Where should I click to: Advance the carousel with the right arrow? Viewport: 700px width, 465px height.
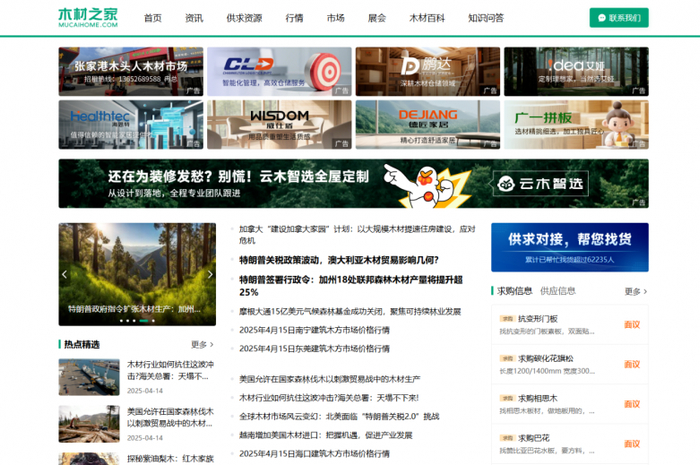[210, 274]
